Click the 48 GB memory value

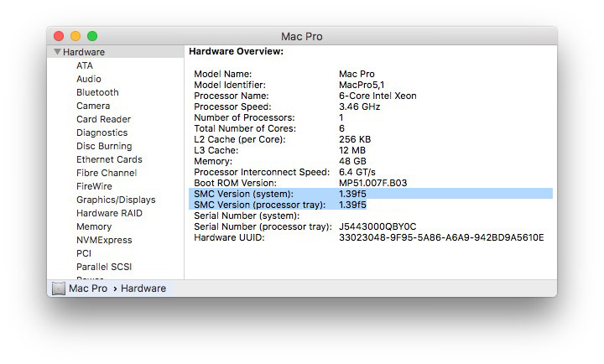[x=352, y=161]
